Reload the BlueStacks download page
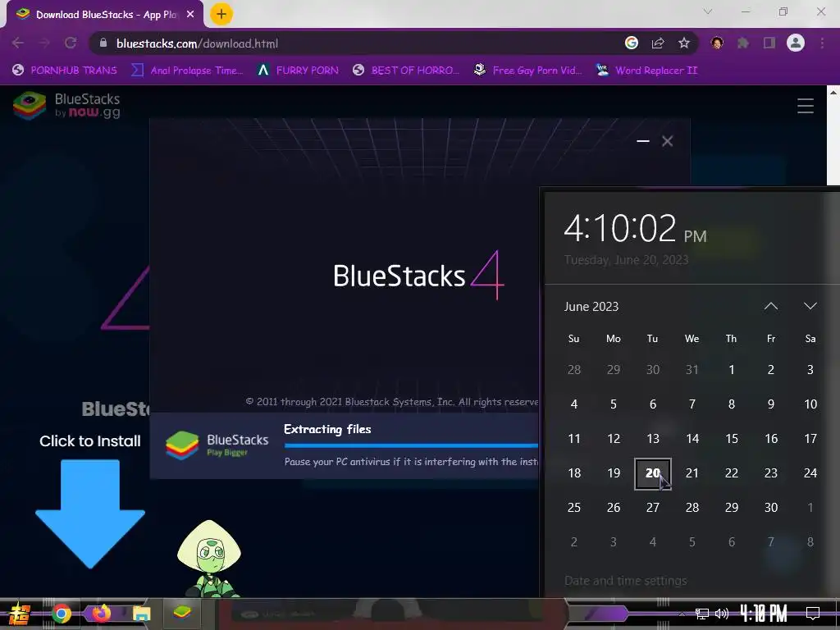840x630 pixels. point(71,43)
